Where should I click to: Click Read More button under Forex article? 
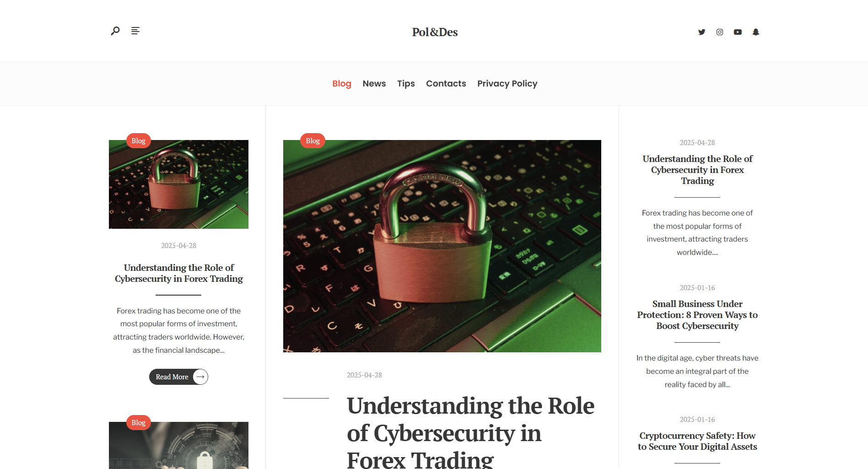(x=178, y=377)
